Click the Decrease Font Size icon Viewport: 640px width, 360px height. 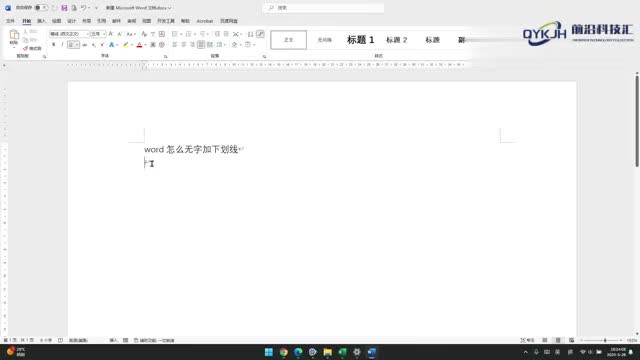pyautogui.click(x=120, y=34)
